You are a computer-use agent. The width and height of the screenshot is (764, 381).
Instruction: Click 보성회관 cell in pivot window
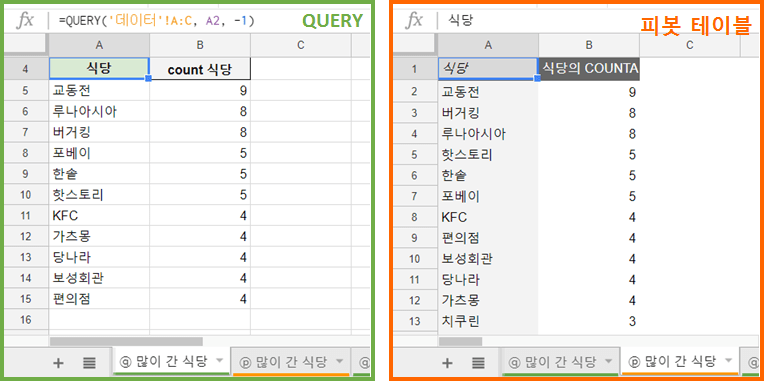coord(488,259)
